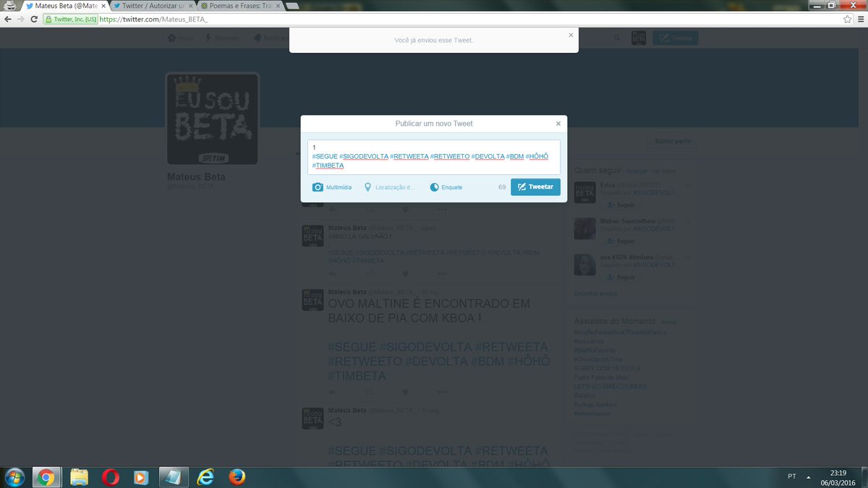Open File Explorer from the taskbar
The width and height of the screenshot is (868, 488).
80,477
